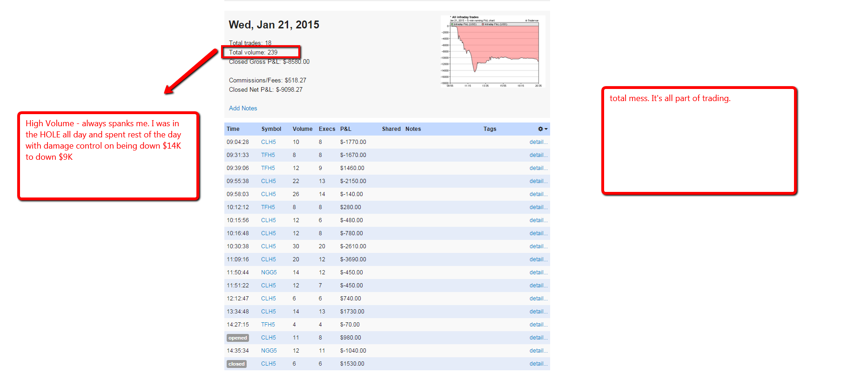Click the Tags column header
The height and width of the screenshot is (381, 868).
point(490,129)
